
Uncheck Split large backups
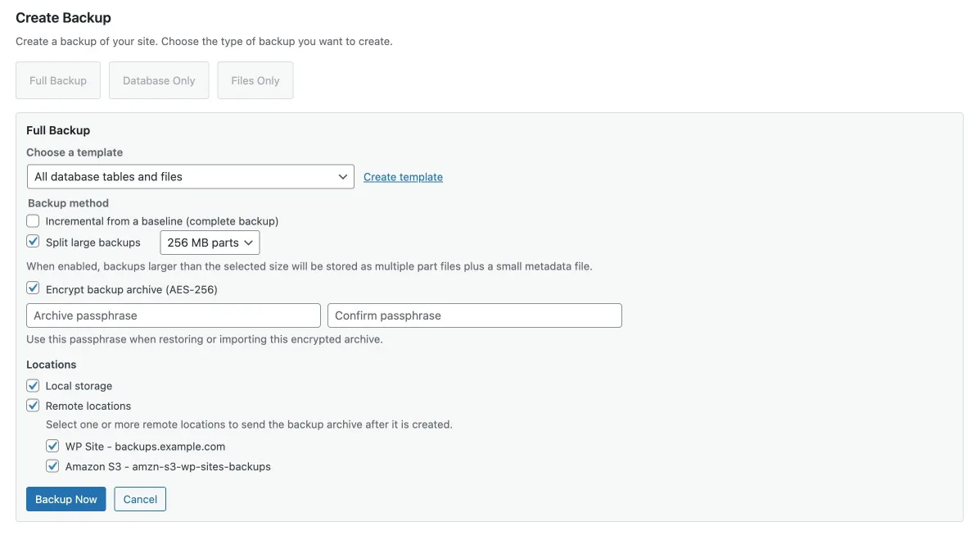(x=33, y=242)
